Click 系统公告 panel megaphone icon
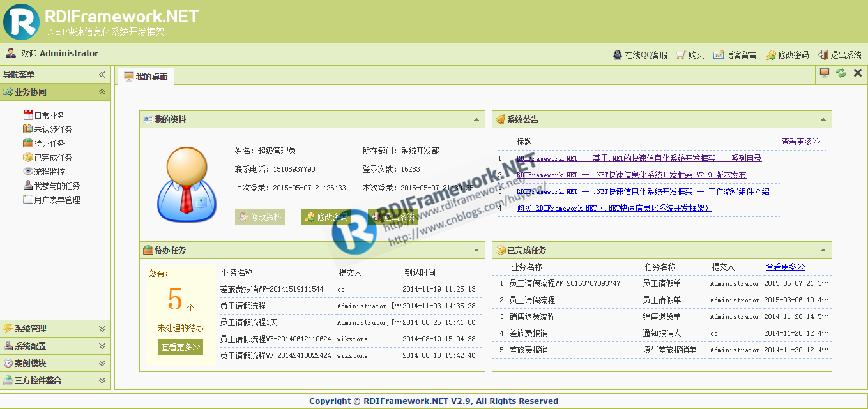Viewport: 868px width, 409px height. click(501, 119)
